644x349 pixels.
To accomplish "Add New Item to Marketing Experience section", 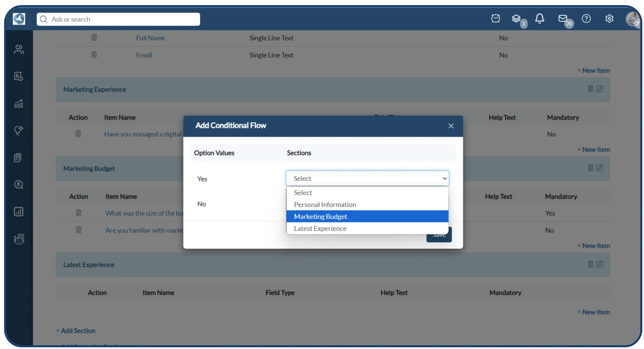I will [x=593, y=149].
